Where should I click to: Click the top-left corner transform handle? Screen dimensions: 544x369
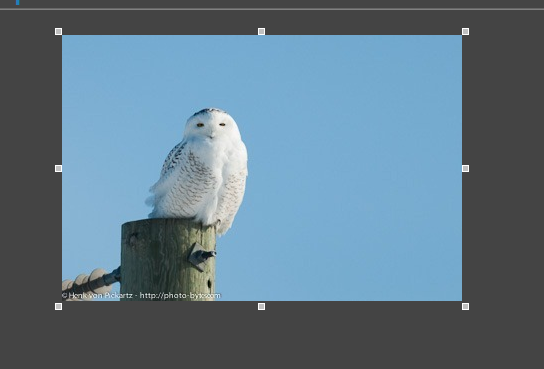click(x=59, y=32)
